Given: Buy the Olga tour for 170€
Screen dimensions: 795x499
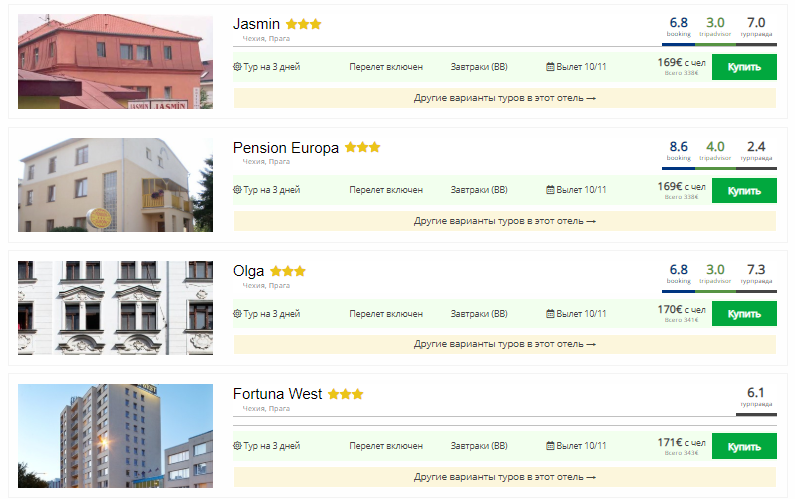Looking at the screenshot, I should 744,314.
